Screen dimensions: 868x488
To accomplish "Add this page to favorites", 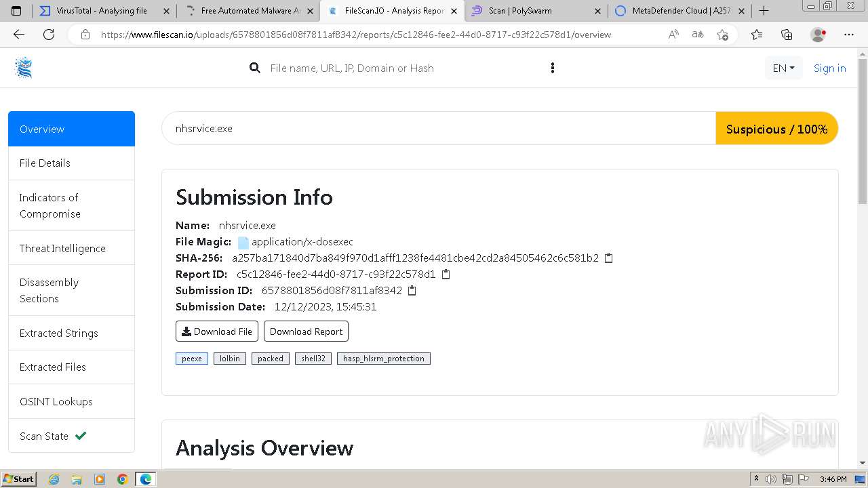I will pos(722,35).
